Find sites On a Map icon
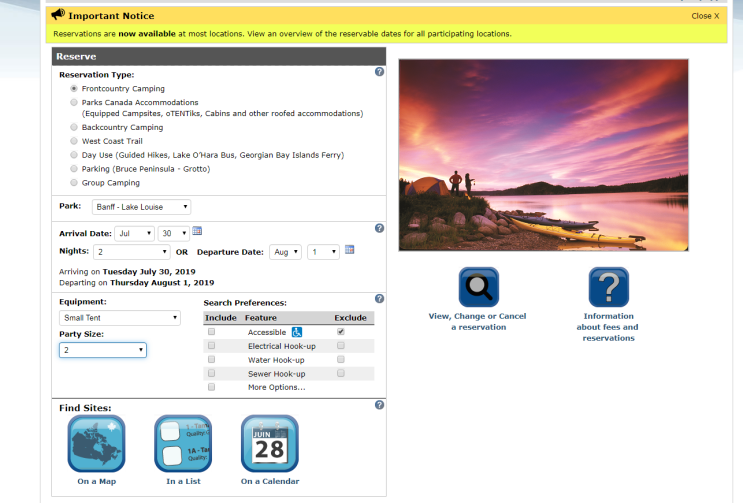This screenshot has height=503, width=743. (97, 443)
